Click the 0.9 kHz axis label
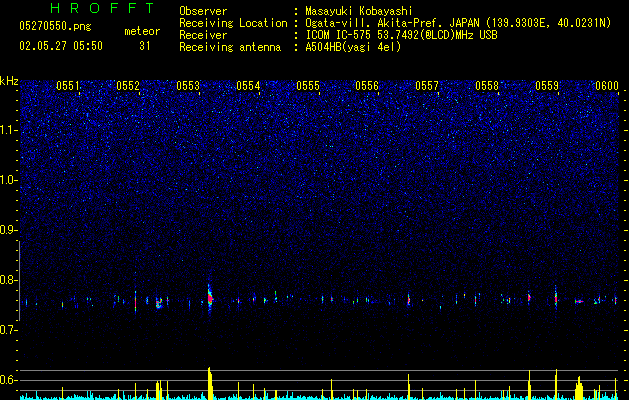The width and height of the screenshot is (629, 400). coord(9,230)
